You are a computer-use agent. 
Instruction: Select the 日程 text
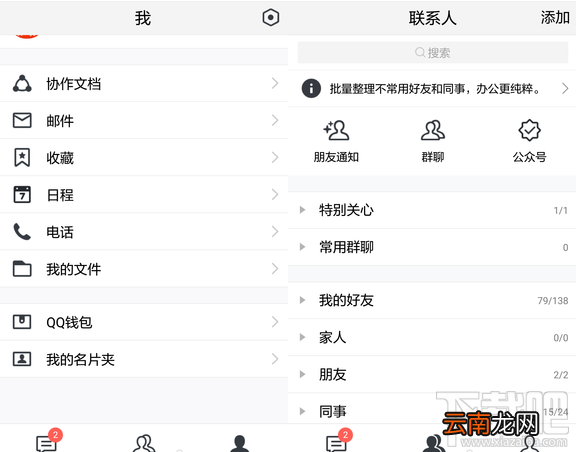pos(60,195)
